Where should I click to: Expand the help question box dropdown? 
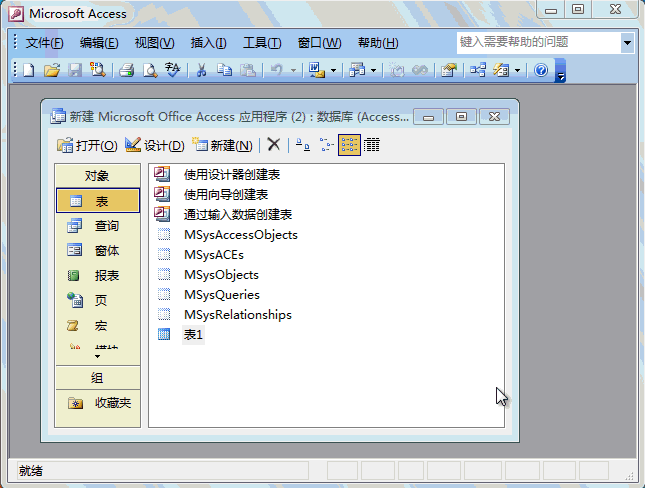627,42
